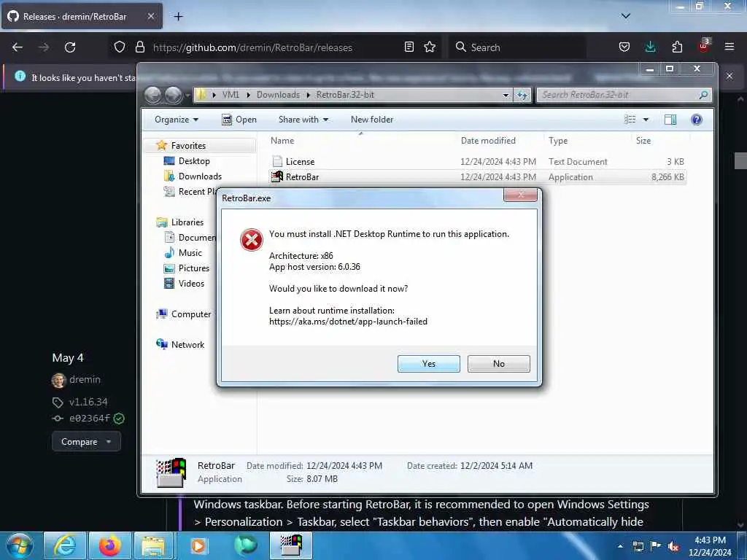Click dremin author link on GitHub
Viewport: 747px width, 560px height.
point(85,379)
